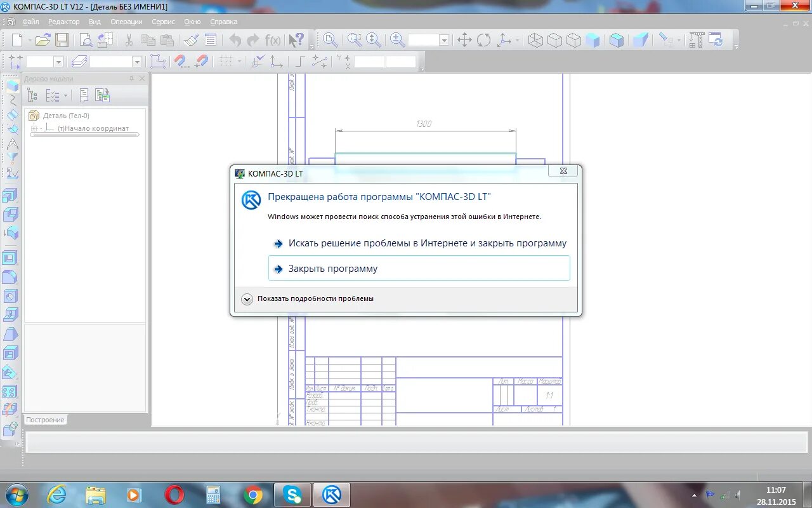Click the refresh image window icon

(716, 40)
